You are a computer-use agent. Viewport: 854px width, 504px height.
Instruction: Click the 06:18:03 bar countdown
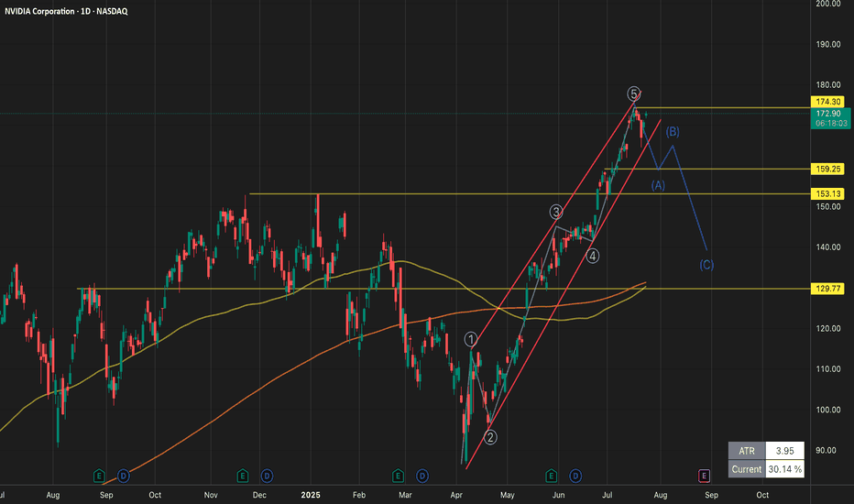click(831, 124)
